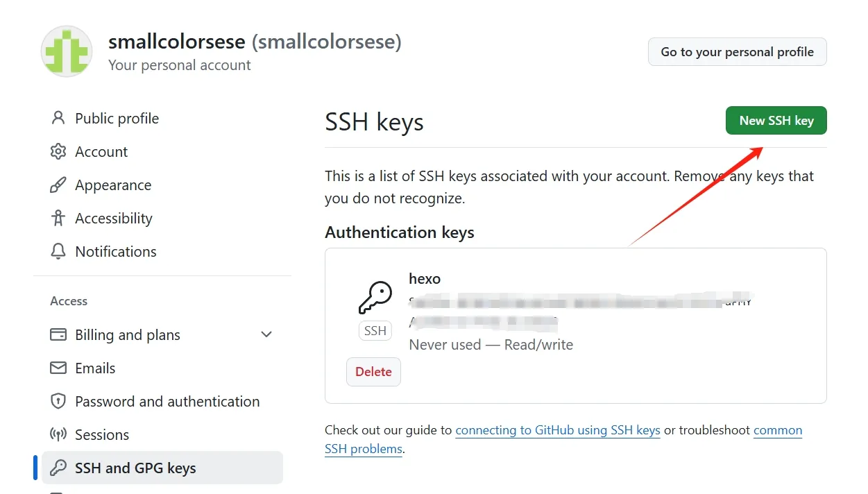The height and width of the screenshot is (494, 868).
Task: Click the New SSH key button
Action: coord(776,121)
